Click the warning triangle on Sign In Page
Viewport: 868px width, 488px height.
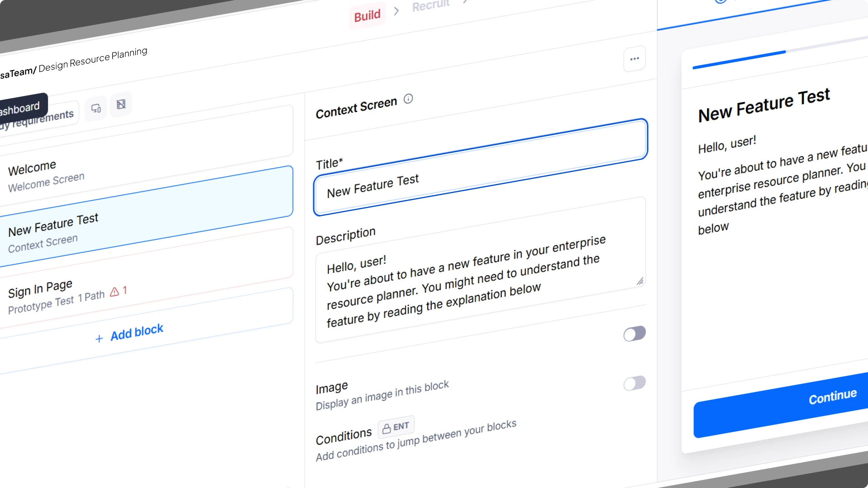(x=114, y=292)
